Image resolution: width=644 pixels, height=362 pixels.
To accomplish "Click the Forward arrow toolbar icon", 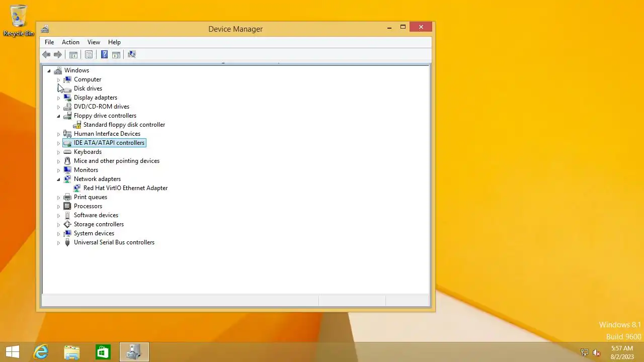I will coord(58,54).
